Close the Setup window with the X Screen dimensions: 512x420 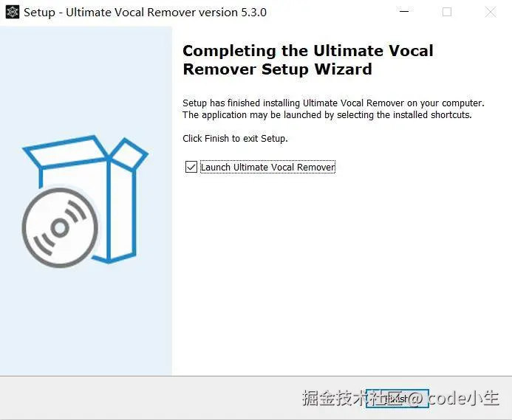(x=490, y=12)
